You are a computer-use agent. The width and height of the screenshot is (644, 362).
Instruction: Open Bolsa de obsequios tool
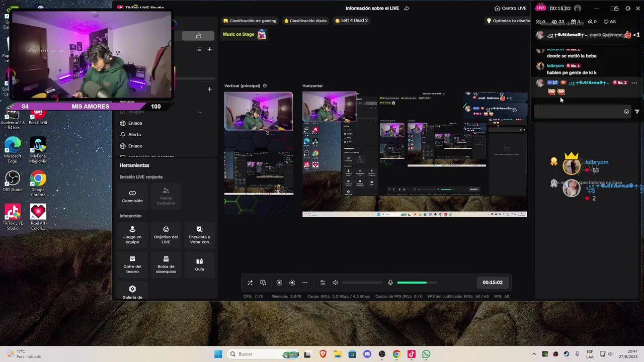pos(166,264)
